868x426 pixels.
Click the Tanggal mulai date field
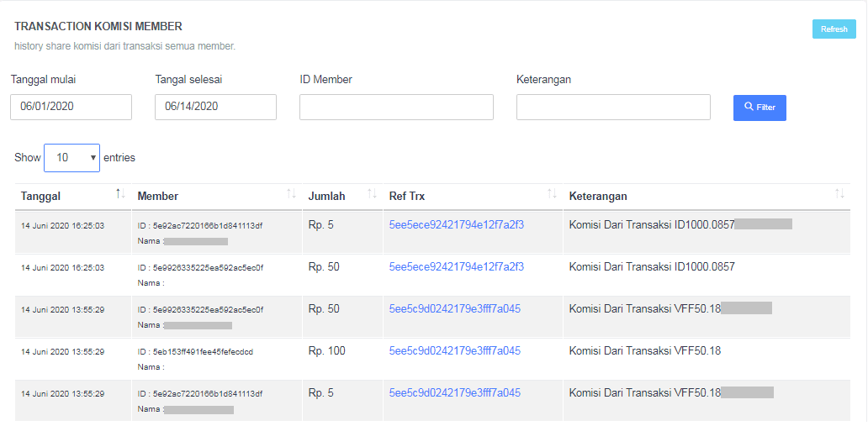pyautogui.click(x=71, y=107)
